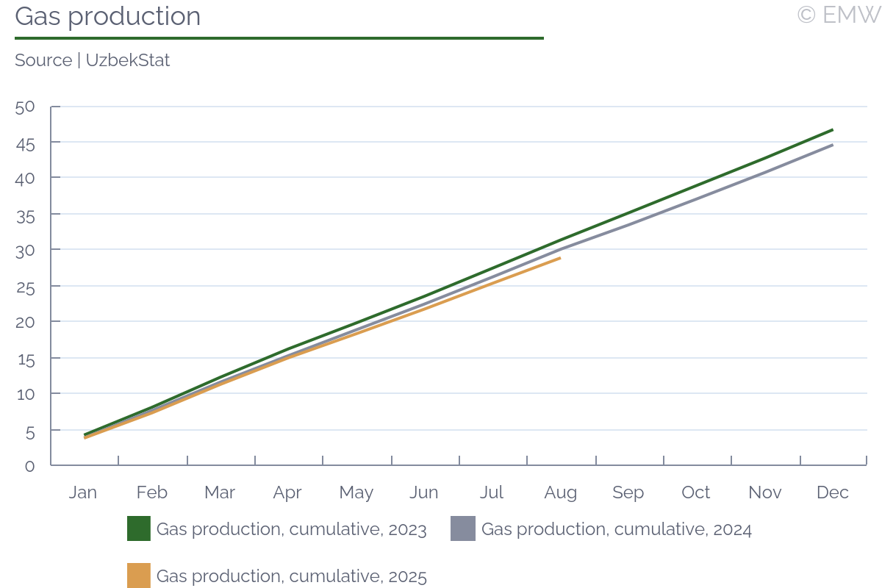This screenshot has height=588, width=882.
Task: Click the 'Gas production' chart title
Action: [x=107, y=16]
